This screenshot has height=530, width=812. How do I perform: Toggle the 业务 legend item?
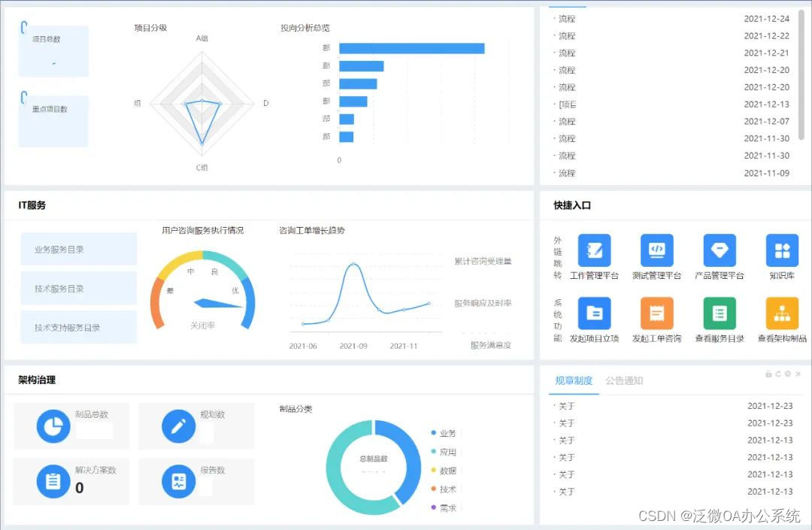click(x=444, y=433)
